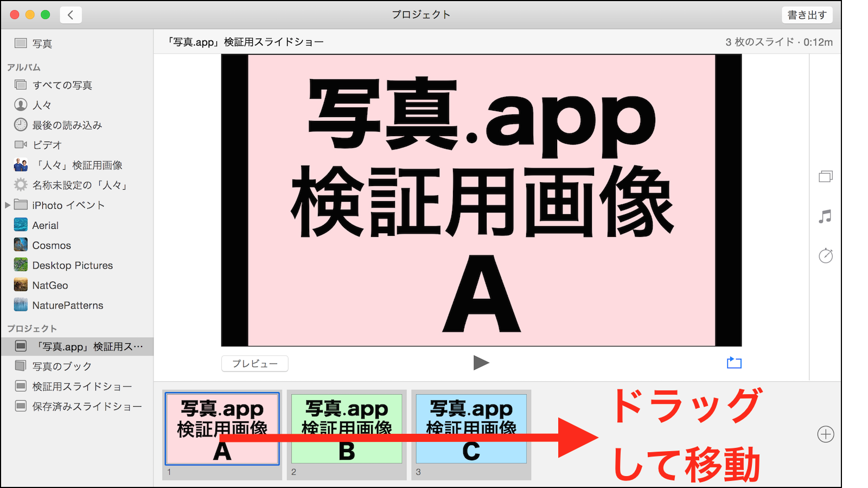Click the 人々 person icon
Image resolution: width=868 pixels, height=488 pixels.
[x=21, y=105]
